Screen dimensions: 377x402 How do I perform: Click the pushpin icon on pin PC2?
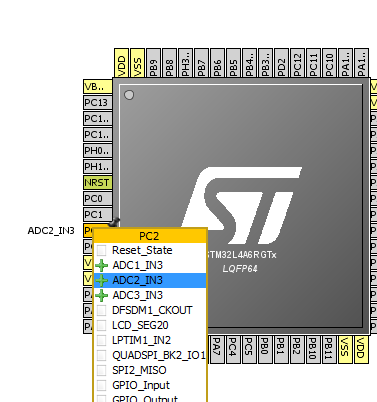pyautogui.click(x=115, y=222)
